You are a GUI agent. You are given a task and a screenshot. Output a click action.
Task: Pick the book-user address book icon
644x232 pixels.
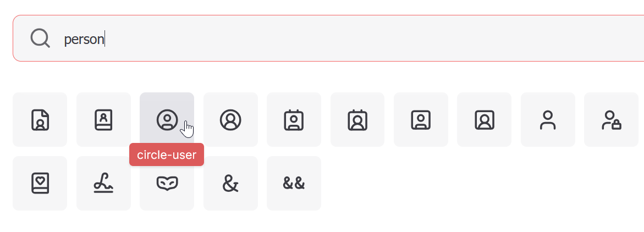(103, 119)
